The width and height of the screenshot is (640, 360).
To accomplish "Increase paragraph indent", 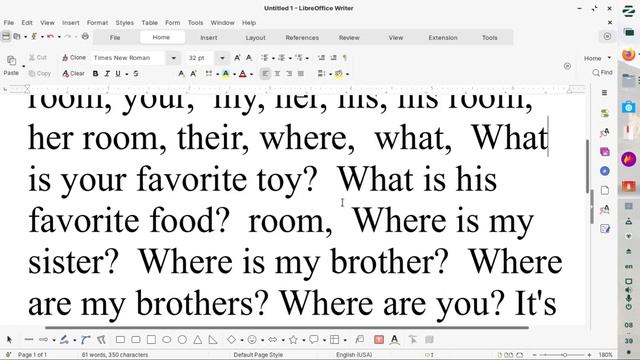I will 322,58.
